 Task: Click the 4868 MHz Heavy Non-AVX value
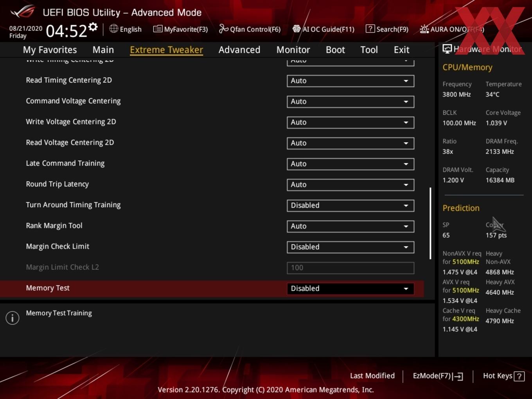click(500, 272)
